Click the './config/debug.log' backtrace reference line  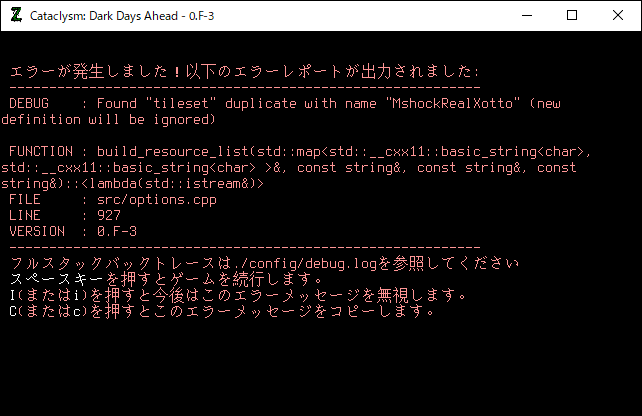[x=264, y=263]
